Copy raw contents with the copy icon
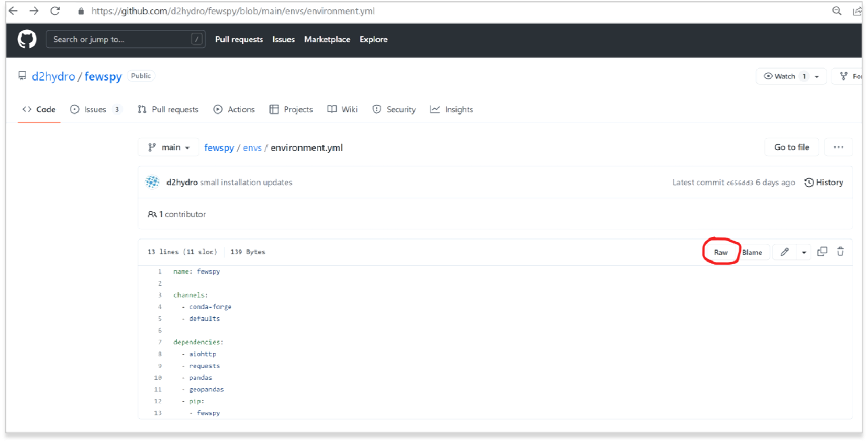 click(x=822, y=252)
